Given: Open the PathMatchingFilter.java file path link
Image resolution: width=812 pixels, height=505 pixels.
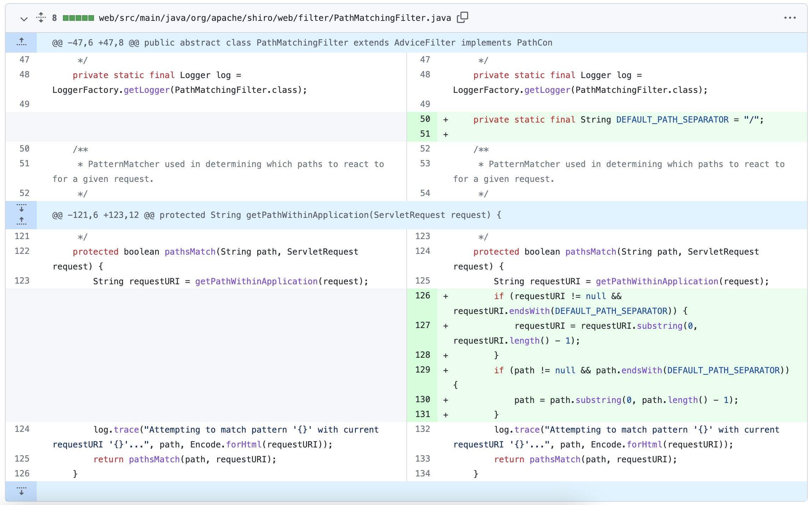Looking at the screenshot, I should 275,18.
